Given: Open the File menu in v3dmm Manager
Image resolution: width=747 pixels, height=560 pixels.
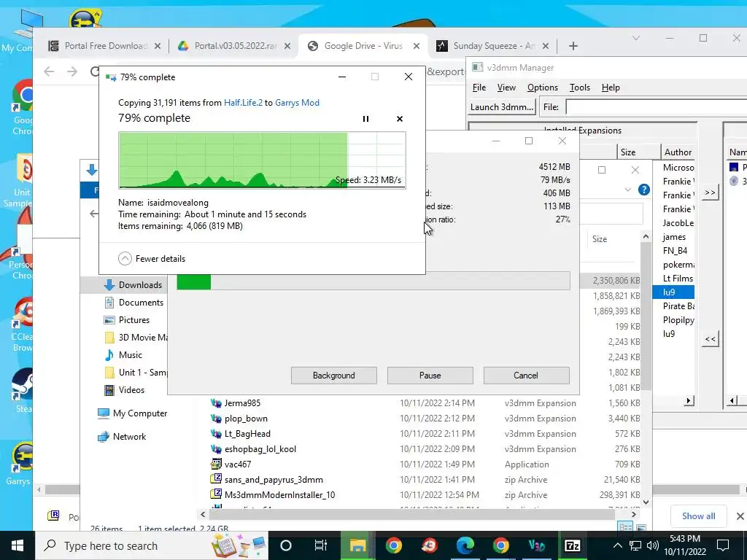Looking at the screenshot, I should point(479,87).
